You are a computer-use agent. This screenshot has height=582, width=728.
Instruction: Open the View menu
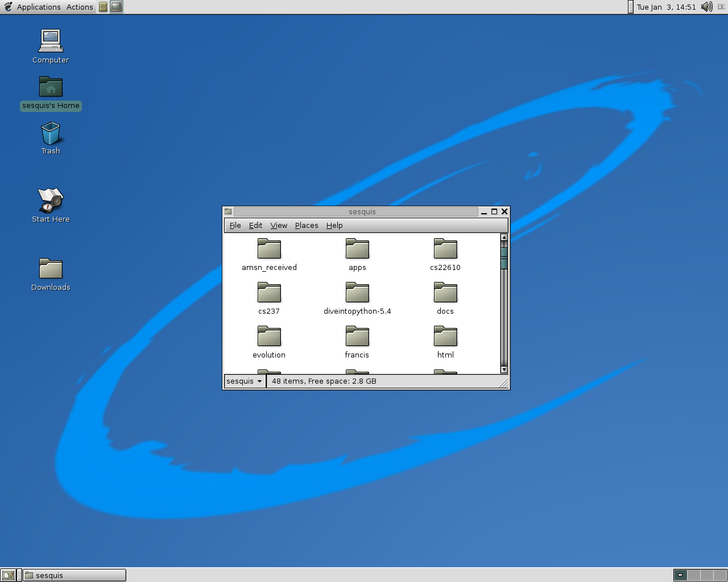[279, 226]
